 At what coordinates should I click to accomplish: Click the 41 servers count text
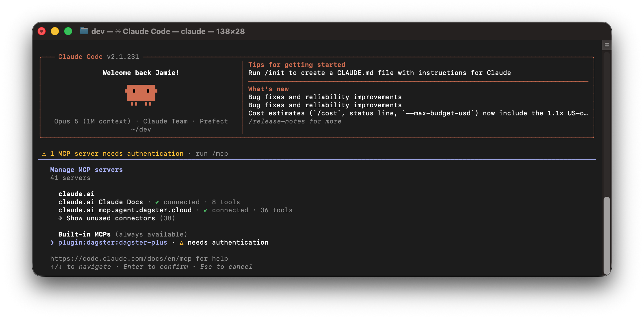70,178
